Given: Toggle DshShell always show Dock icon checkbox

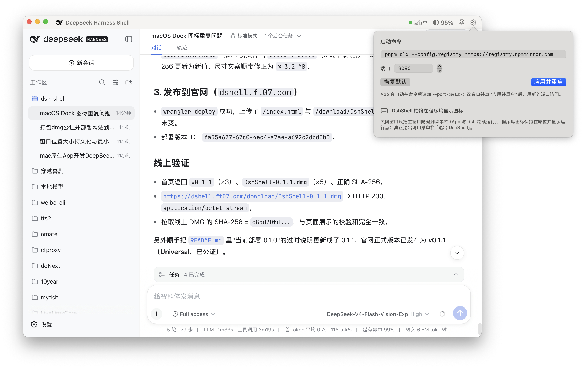Looking at the screenshot, I should tap(384, 111).
